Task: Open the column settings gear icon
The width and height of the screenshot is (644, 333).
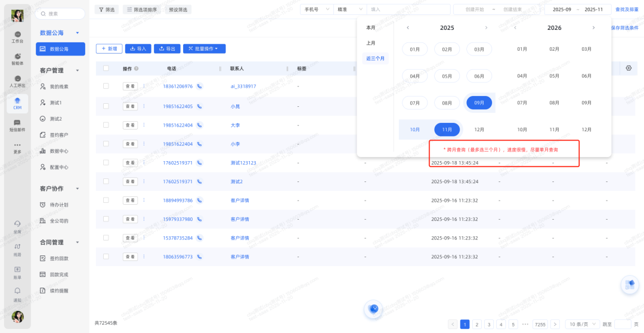Action: pyautogui.click(x=628, y=69)
